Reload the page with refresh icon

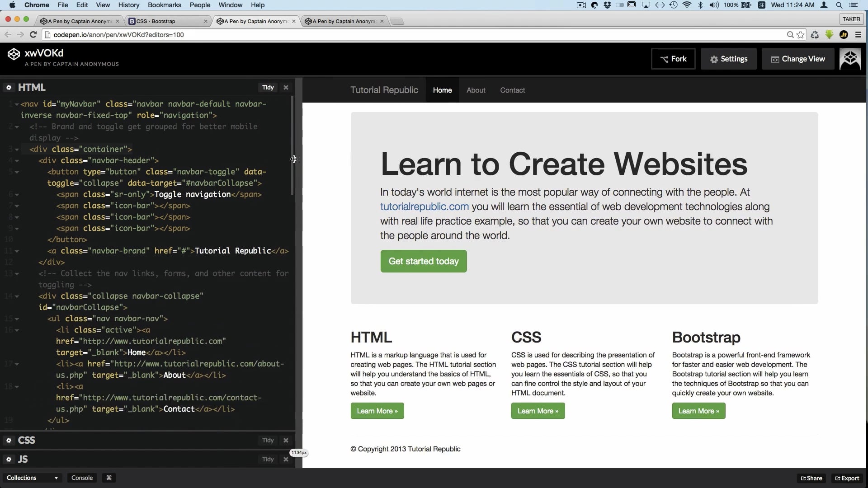[x=33, y=35]
